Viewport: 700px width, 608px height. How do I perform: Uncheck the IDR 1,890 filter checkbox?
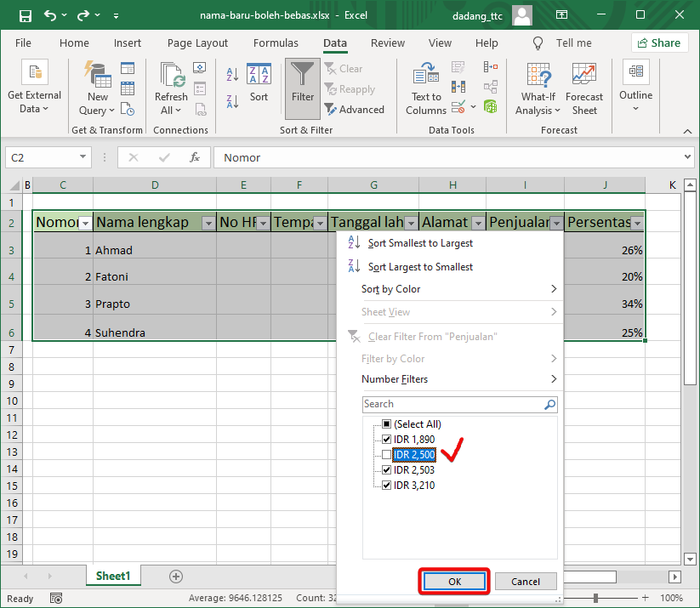click(386, 439)
